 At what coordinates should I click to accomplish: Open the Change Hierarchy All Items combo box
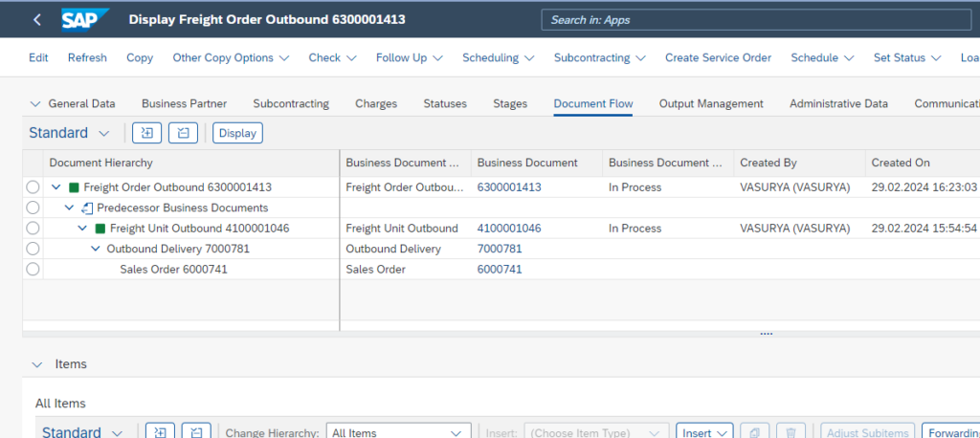point(398,432)
